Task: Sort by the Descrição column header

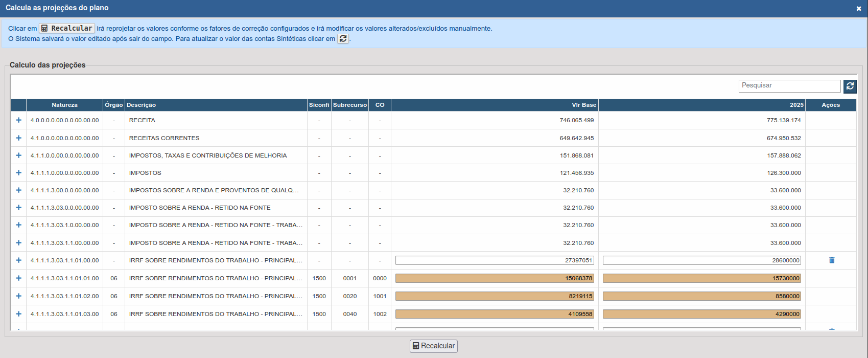Action: [x=142, y=105]
